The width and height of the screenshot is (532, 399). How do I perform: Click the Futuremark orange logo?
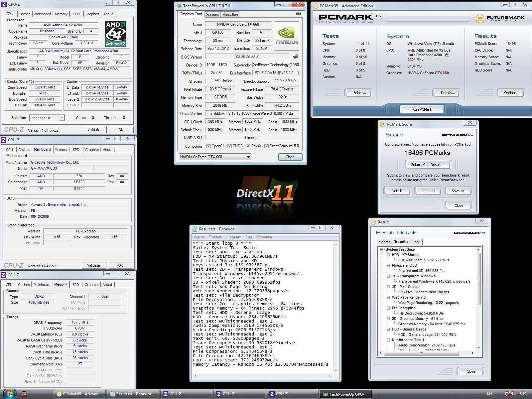pyautogui.click(x=479, y=19)
